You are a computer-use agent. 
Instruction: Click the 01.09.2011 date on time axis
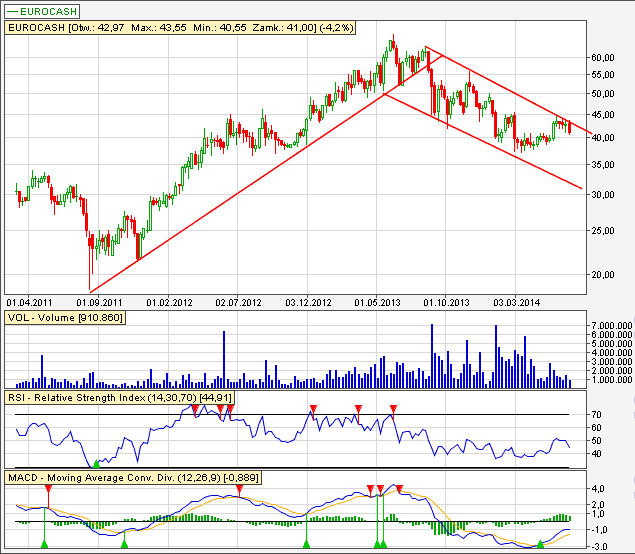click(x=99, y=299)
